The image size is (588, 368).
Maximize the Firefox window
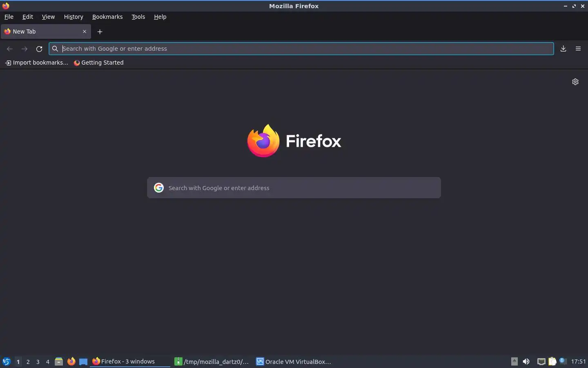[574, 6]
